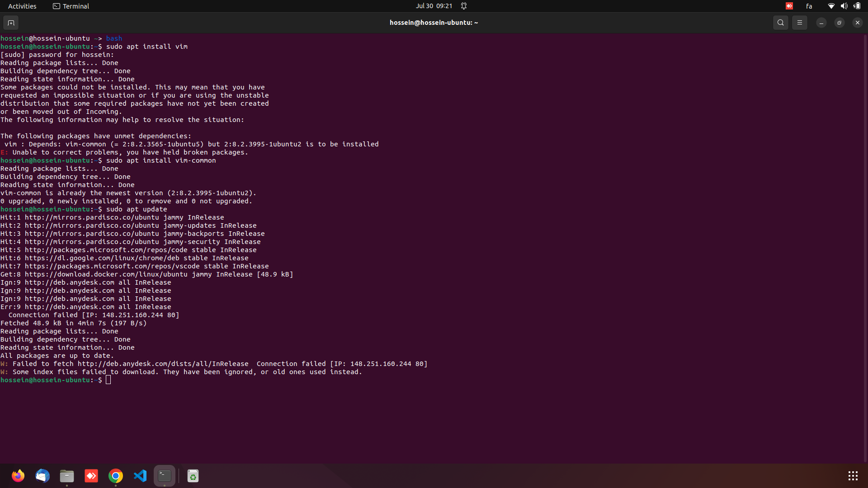Viewport: 868px width, 488px height.
Task: Click '0 upgraded, 0 newly installed' line
Action: [127, 201]
